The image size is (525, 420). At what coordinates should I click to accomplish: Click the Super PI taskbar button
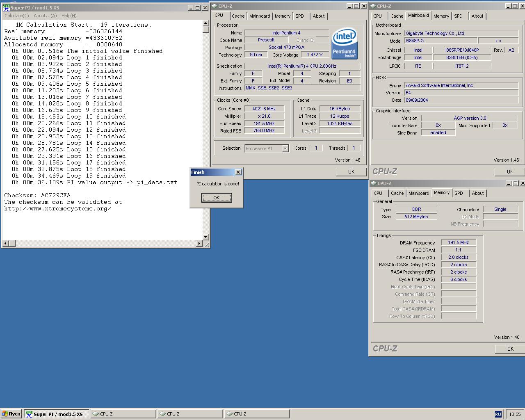pyautogui.click(x=57, y=414)
